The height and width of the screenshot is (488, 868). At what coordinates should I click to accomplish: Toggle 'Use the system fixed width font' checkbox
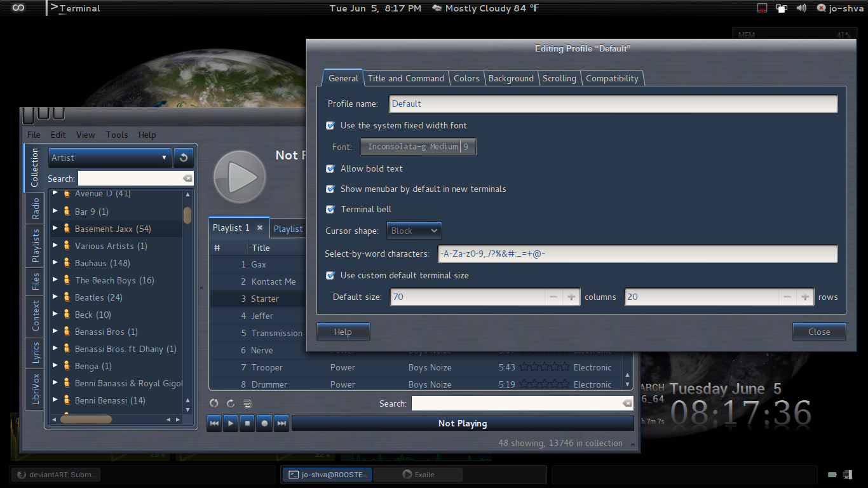(x=330, y=125)
